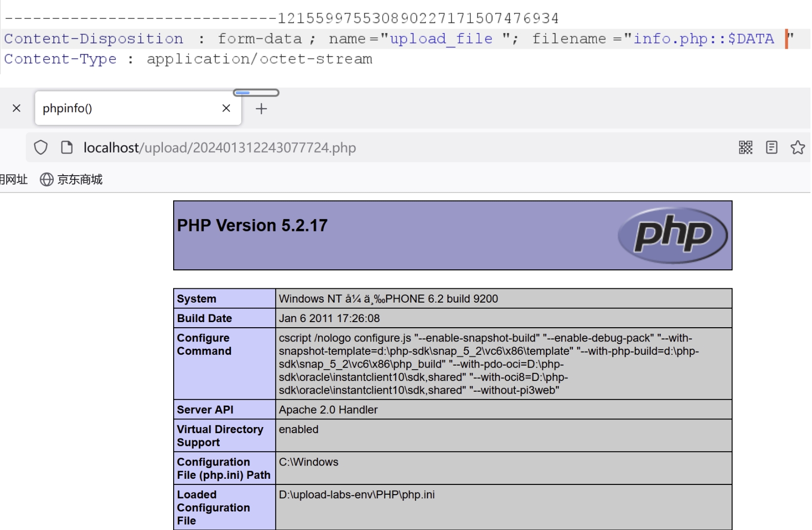Click the Loaded Configuration File label
Screen dimensions: 812x530
coord(213,507)
